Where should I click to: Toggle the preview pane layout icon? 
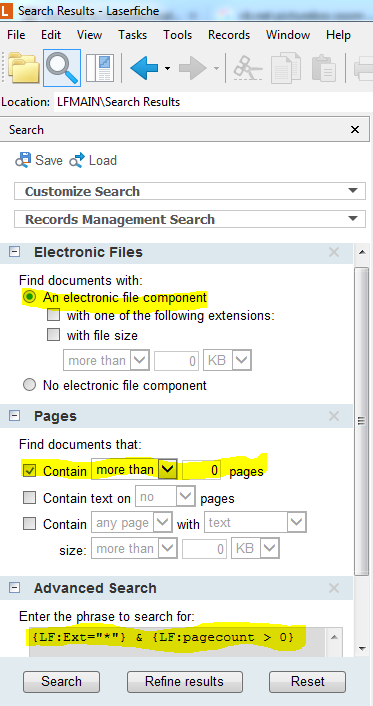coord(100,68)
